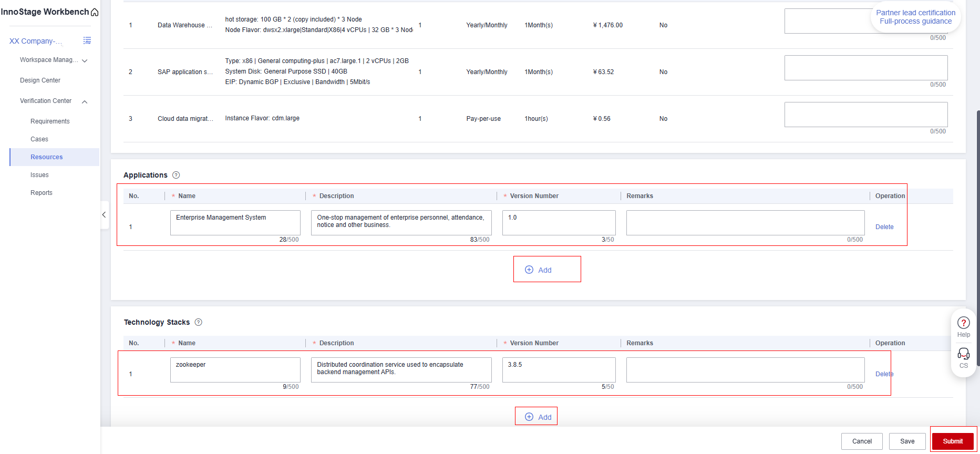Click the Pay-per-use billing mode cell
Screen dimensions: 980x454
[x=483, y=119]
